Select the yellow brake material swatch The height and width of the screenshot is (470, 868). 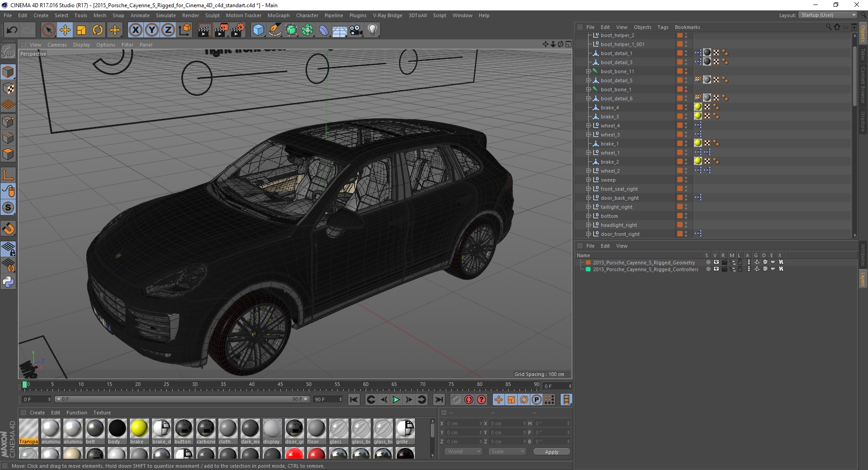(139, 428)
